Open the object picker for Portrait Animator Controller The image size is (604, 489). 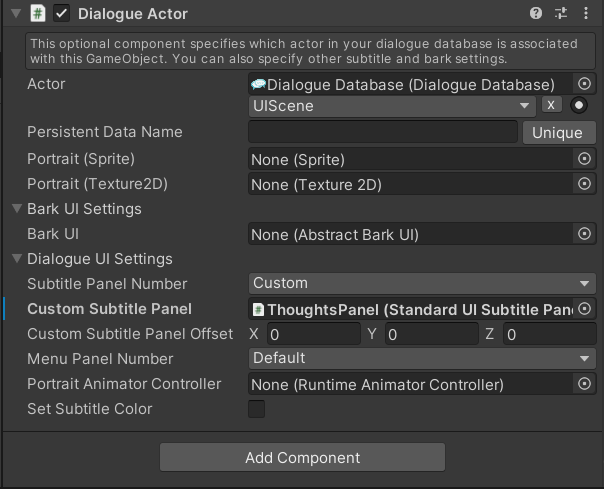584,384
